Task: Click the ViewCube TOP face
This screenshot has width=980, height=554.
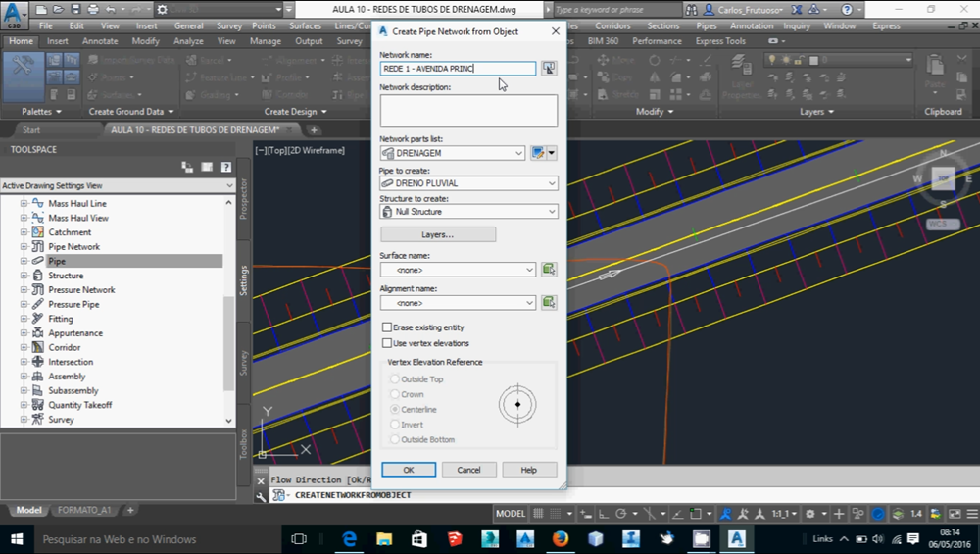Action: (x=943, y=178)
